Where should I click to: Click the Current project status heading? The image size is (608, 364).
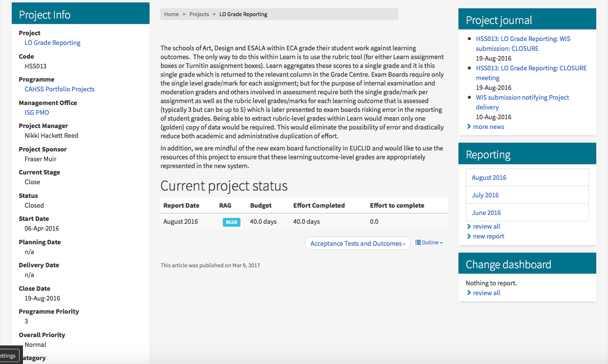coord(224,186)
